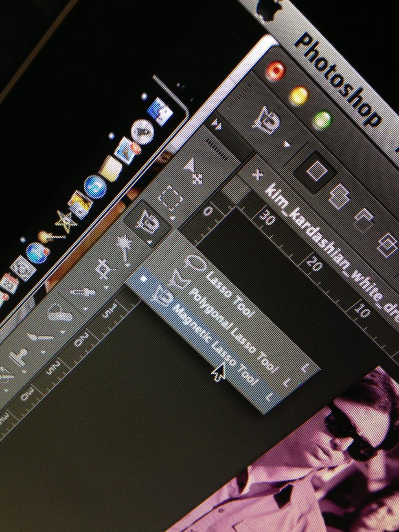Screen dimensions: 399x532
Task: Select the Magic Wand tool
Action: (x=125, y=248)
